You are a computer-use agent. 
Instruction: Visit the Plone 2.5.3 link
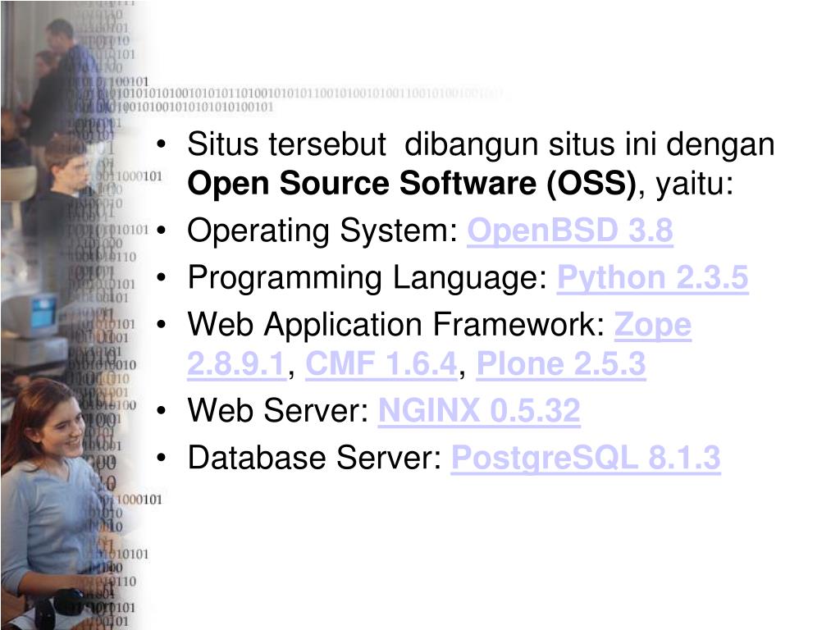pos(561,364)
